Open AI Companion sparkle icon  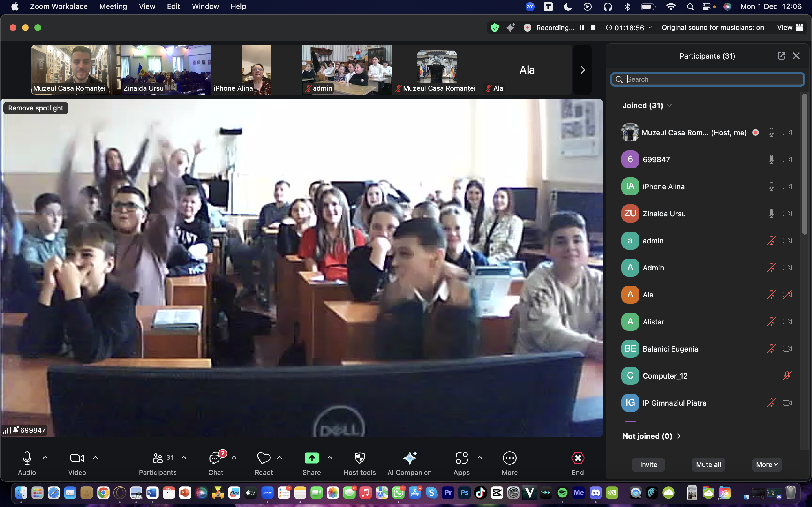tap(409, 458)
